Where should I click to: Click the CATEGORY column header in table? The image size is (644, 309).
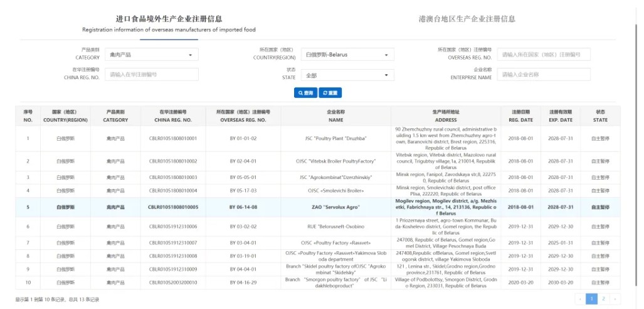click(115, 116)
